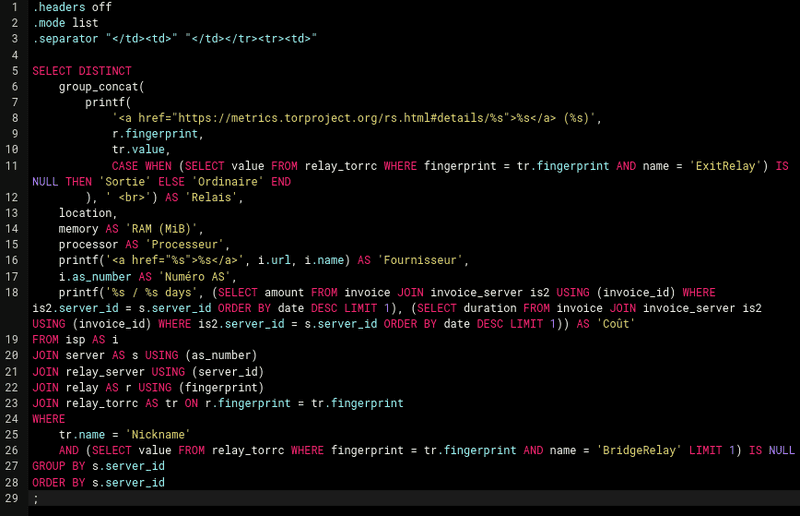Click 'tr.name' on line 25

(x=82, y=435)
